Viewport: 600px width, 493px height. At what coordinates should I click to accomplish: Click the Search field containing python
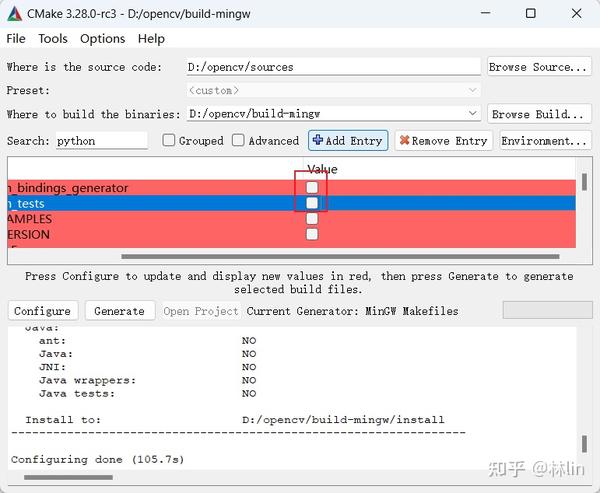point(102,141)
